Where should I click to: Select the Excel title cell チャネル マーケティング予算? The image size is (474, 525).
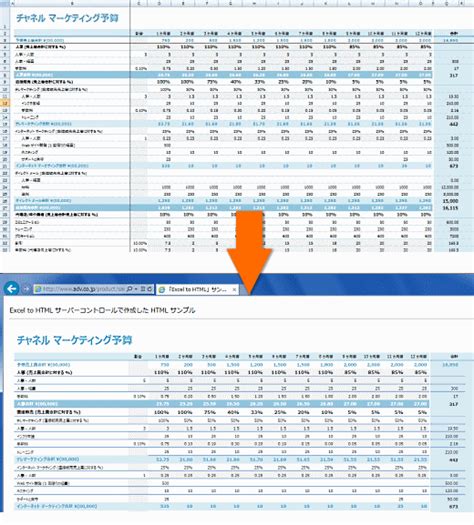67,18
